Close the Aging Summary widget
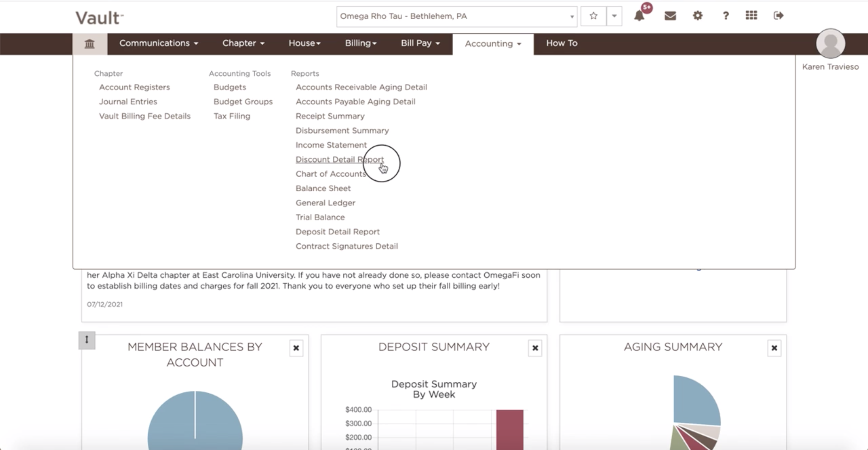The height and width of the screenshot is (450, 868). (x=774, y=348)
